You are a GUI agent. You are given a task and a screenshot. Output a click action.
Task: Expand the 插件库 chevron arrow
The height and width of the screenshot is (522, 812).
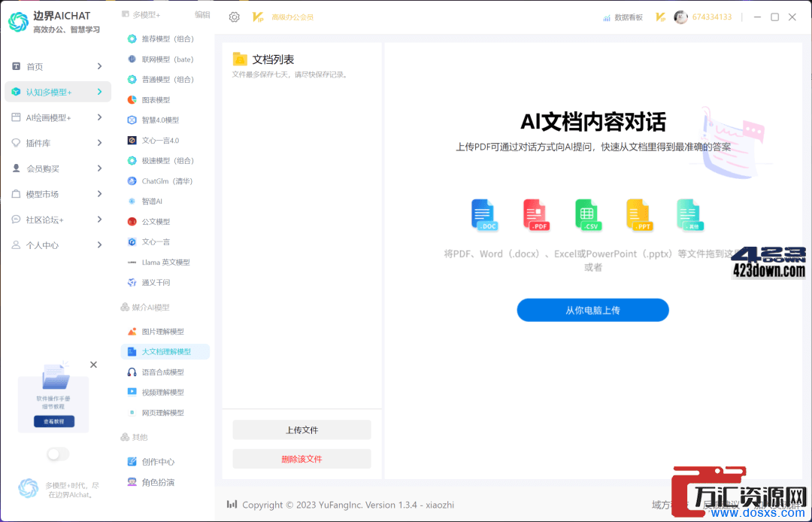[x=99, y=143]
